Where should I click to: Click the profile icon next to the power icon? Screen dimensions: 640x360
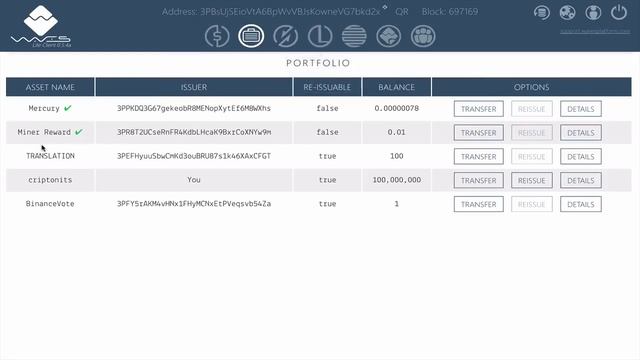coord(593,13)
